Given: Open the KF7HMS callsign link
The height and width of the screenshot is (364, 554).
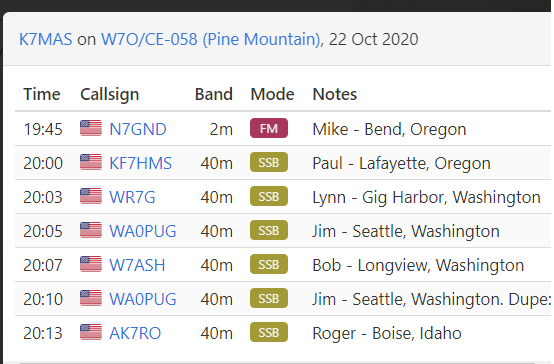Looking at the screenshot, I should tap(140, 163).
